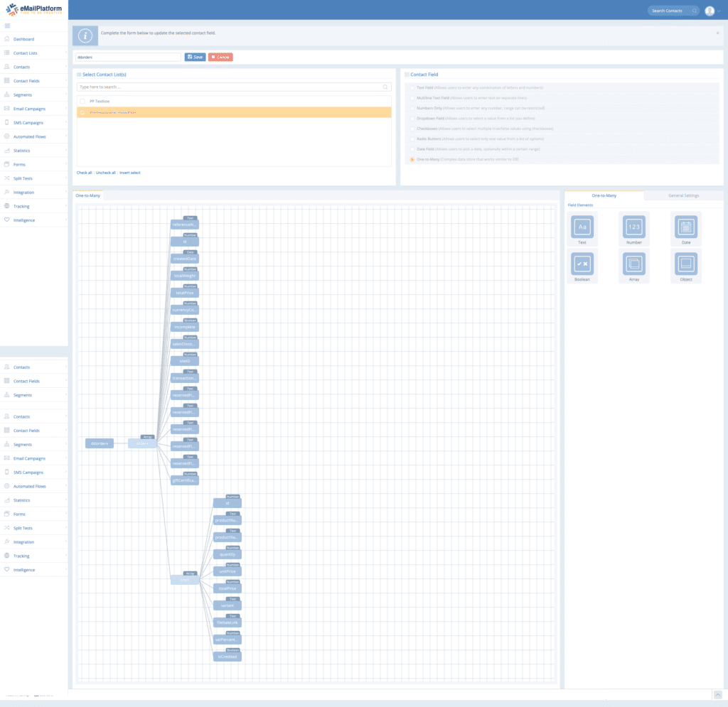Select the giftCertifica... node
This screenshot has width=728, height=707.
[x=185, y=480]
